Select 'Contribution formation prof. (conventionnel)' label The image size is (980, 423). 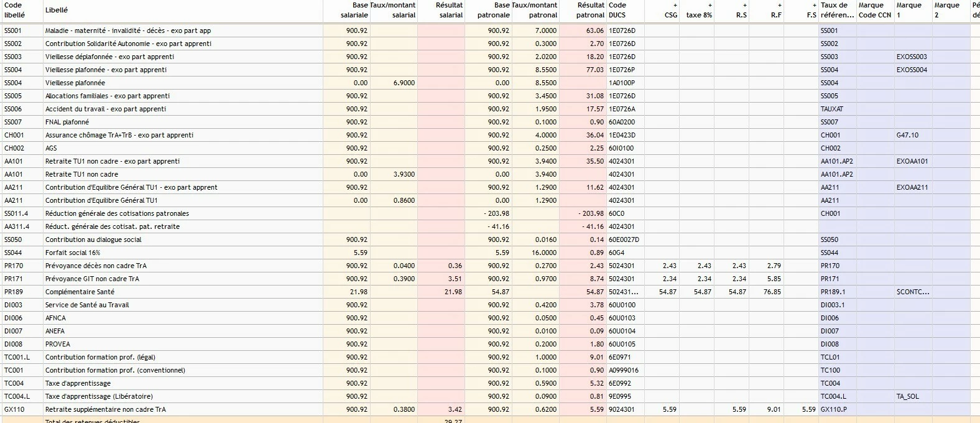[x=115, y=370]
